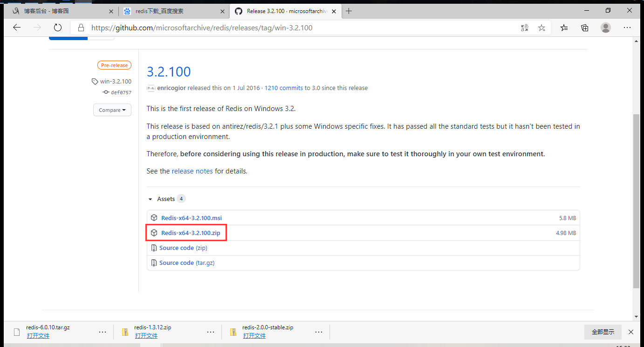This screenshot has height=347, width=644.
Task: Close the 博客后台 - 博客园 tab
Action: tap(111, 11)
